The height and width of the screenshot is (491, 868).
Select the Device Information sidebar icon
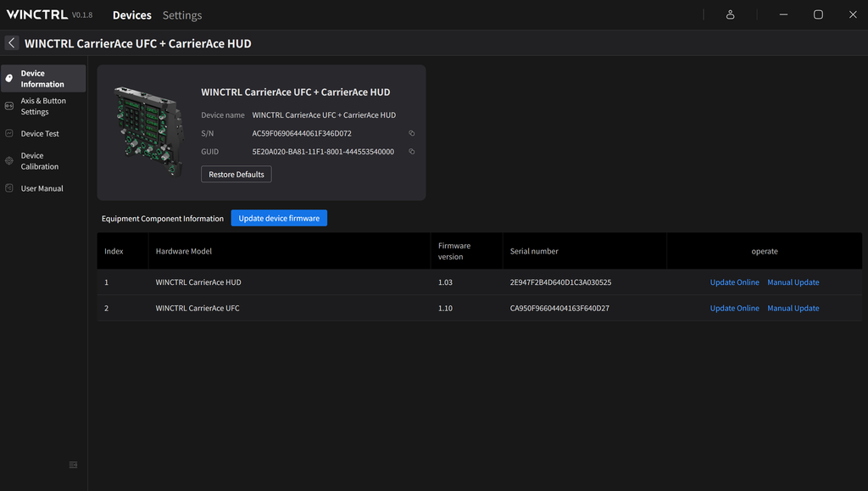click(8, 79)
